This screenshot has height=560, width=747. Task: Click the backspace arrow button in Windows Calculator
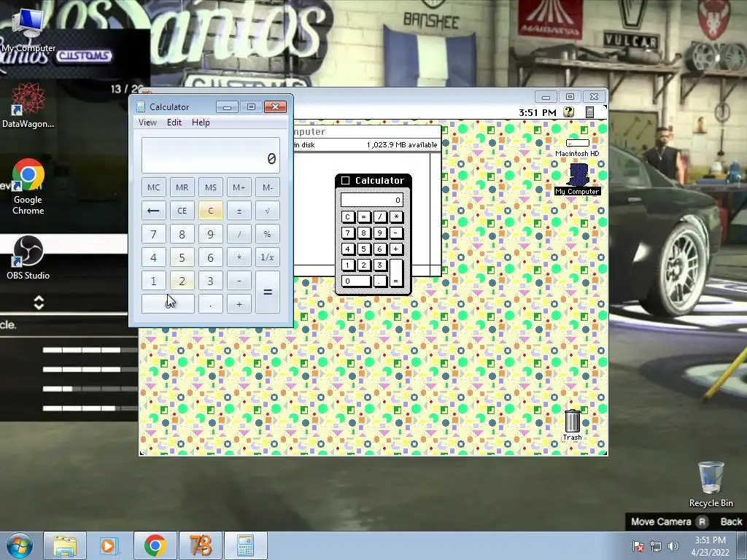pyautogui.click(x=153, y=211)
